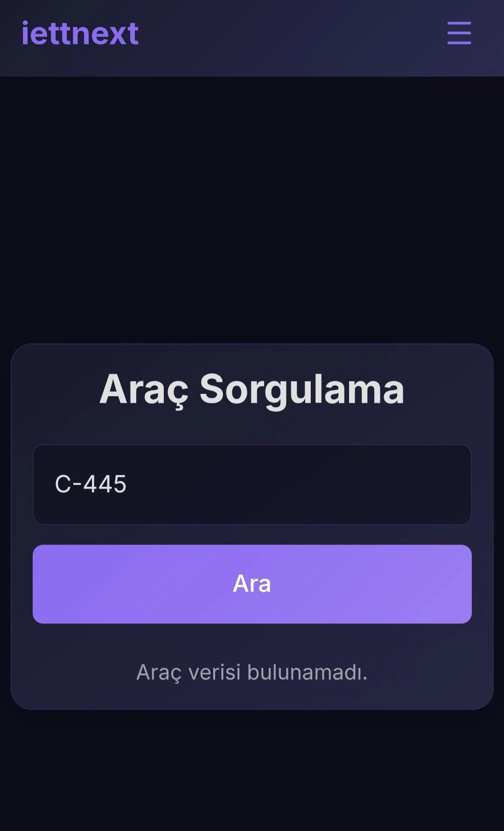504x831 pixels.
Task: Click the iettnext logo
Action: [80, 34]
